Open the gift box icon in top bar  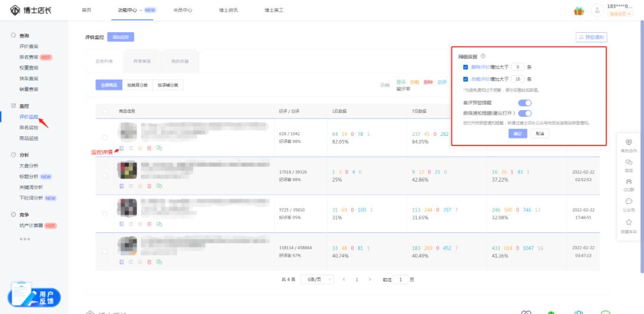click(578, 11)
